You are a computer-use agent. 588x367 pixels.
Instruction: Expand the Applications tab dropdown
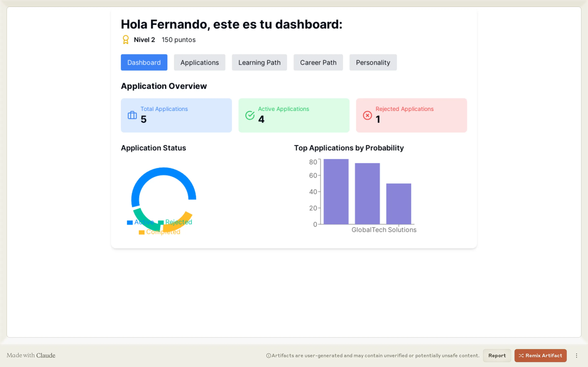click(199, 62)
